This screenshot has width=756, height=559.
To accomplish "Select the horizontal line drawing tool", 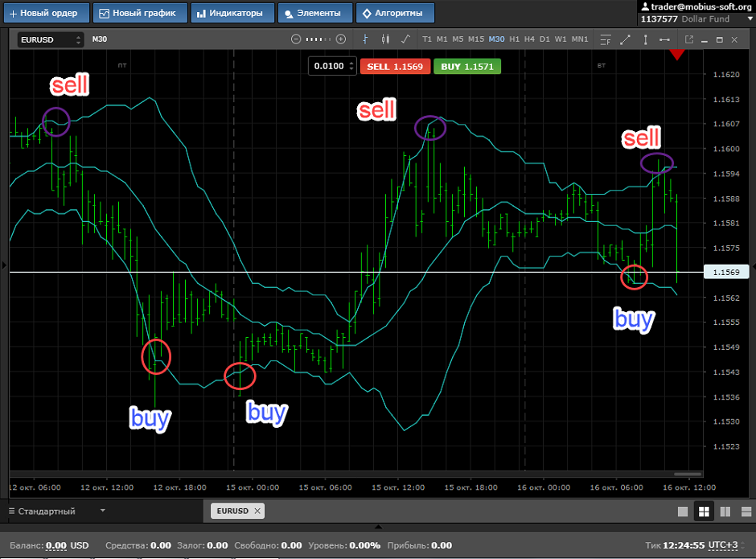I will point(664,39).
